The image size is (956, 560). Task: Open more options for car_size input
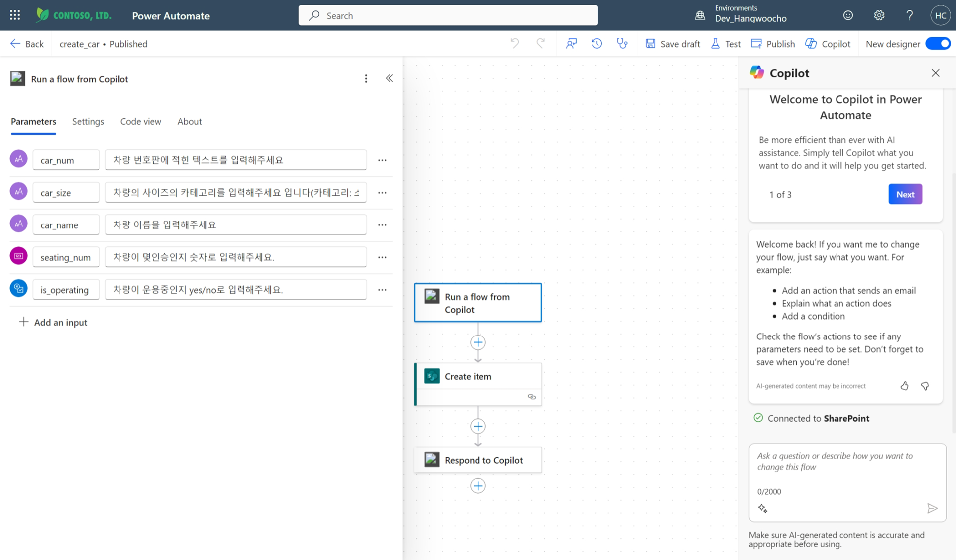(382, 193)
